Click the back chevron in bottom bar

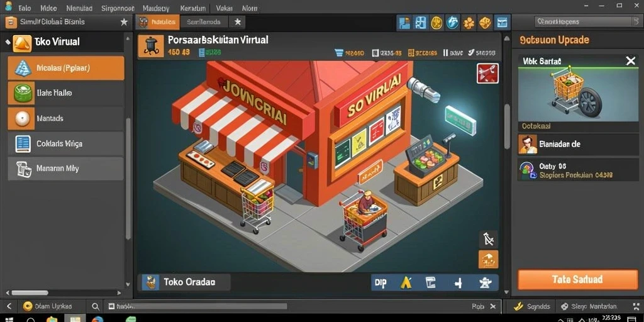click(9, 306)
